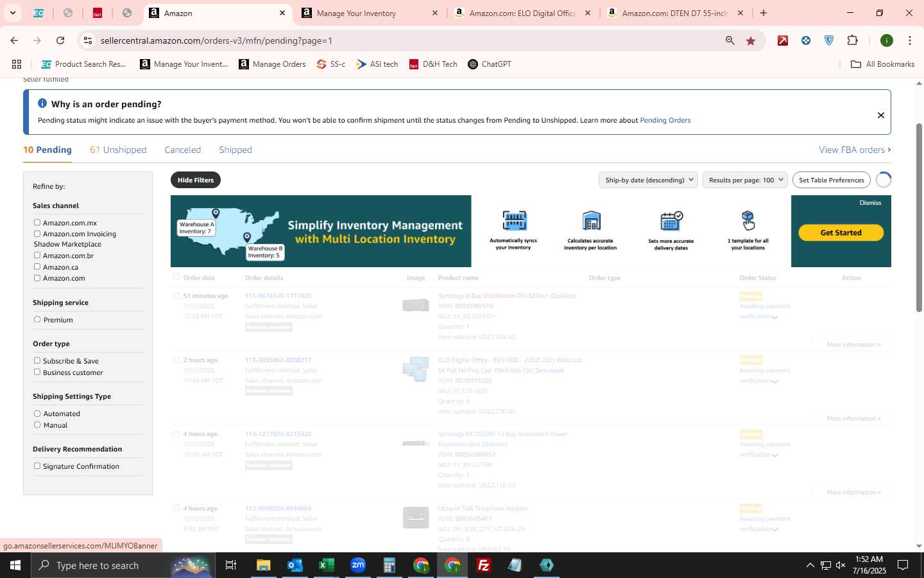
Task: Open the Results per page dropdown
Action: click(745, 180)
